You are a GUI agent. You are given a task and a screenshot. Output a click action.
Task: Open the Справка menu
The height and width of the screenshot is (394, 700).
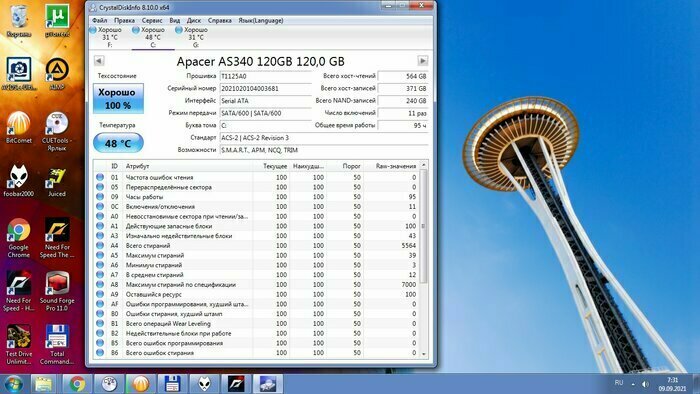[x=220, y=21]
